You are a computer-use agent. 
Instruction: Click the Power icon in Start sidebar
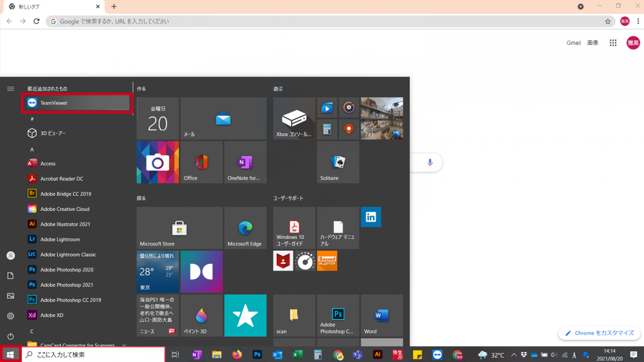(x=11, y=336)
